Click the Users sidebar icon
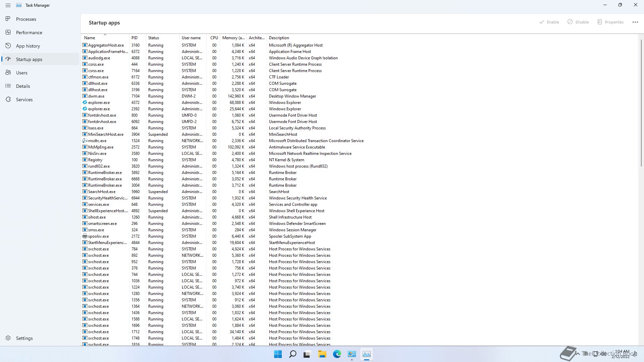Image resolution: width=644 pixels, height=362 pixels. [x=8, y=72]
